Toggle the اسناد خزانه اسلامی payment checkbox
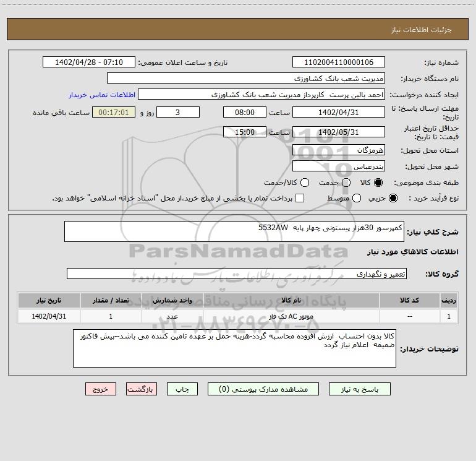476x461 pixels. coord(300,198)
